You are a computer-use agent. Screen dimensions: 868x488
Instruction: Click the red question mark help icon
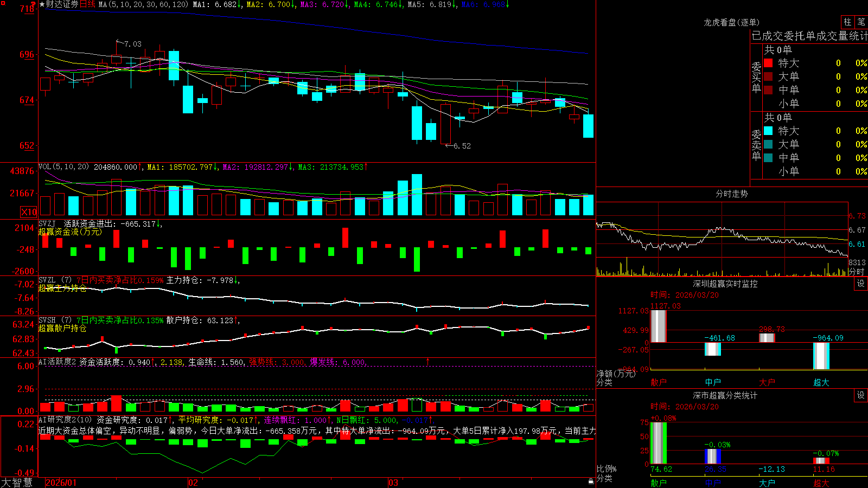click(x=34, y=4)
